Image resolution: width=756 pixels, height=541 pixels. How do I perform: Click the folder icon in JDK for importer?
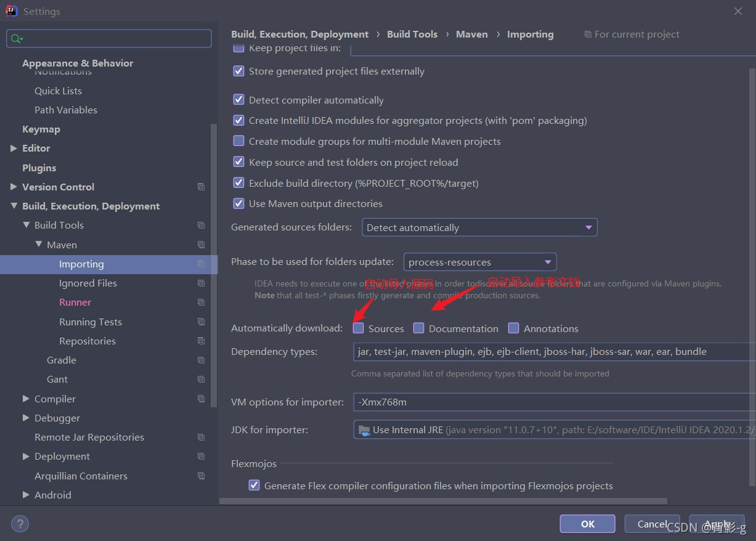(364, 430)
